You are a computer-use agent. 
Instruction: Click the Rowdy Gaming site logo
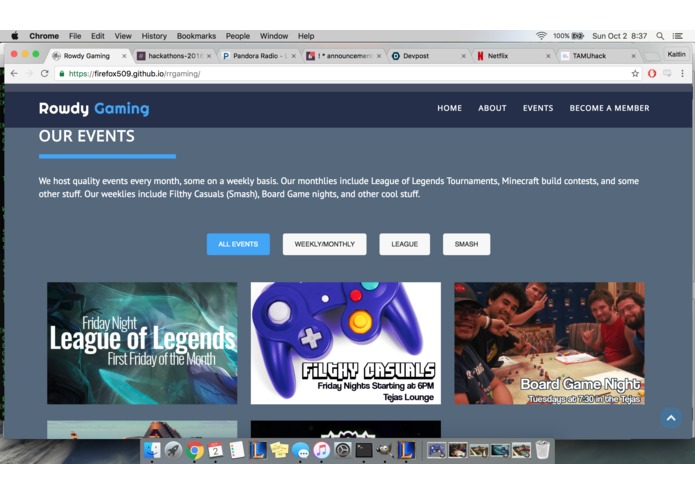tap(94, 109)
